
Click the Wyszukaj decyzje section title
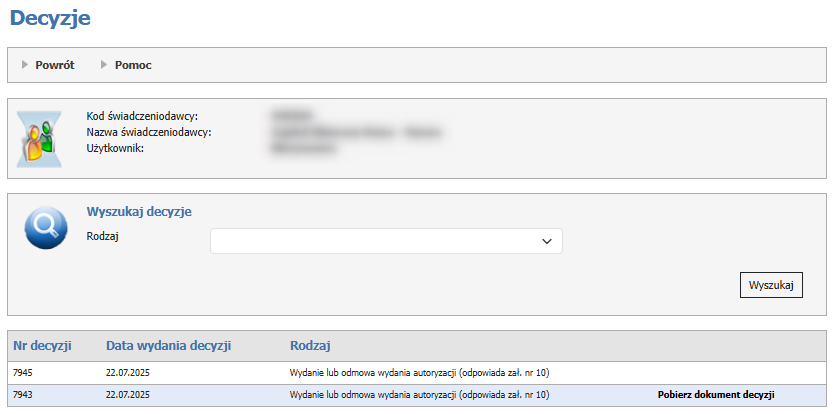coord(139,212)
